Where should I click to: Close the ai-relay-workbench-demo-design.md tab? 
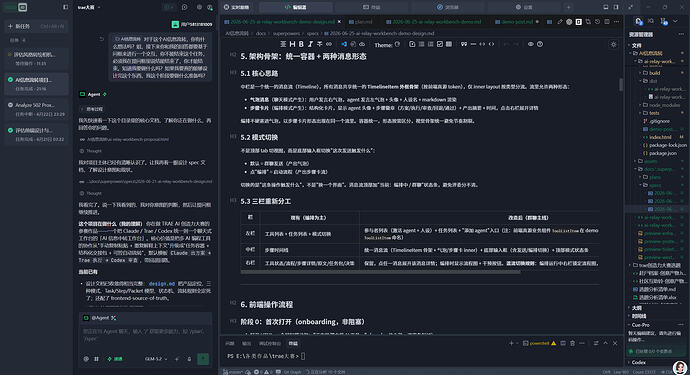click(339, 22)
